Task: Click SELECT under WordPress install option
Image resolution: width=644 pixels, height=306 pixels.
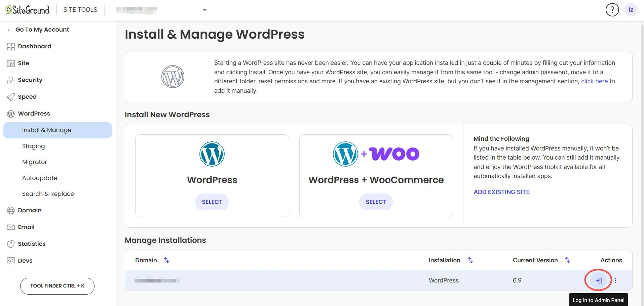Action: click(212, 202)
